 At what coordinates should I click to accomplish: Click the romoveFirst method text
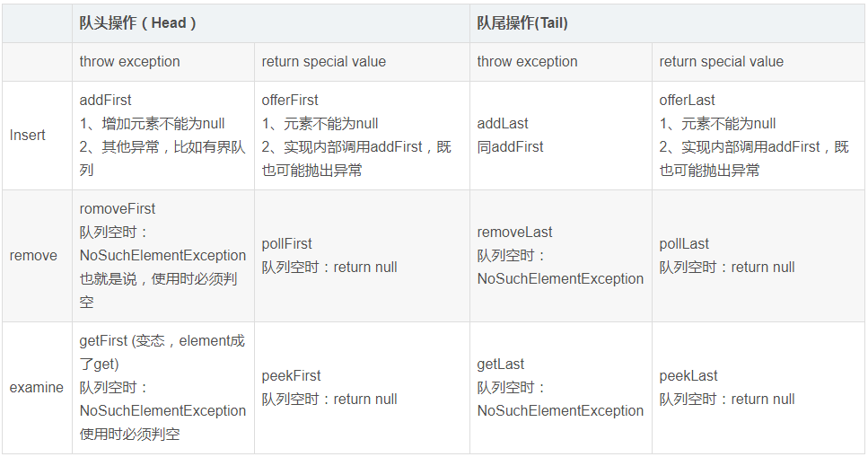coord(118,209)
